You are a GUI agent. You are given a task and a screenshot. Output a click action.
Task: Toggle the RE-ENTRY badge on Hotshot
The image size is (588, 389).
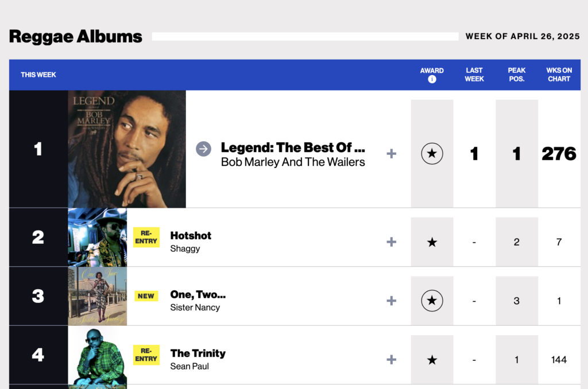pos(146,237)
